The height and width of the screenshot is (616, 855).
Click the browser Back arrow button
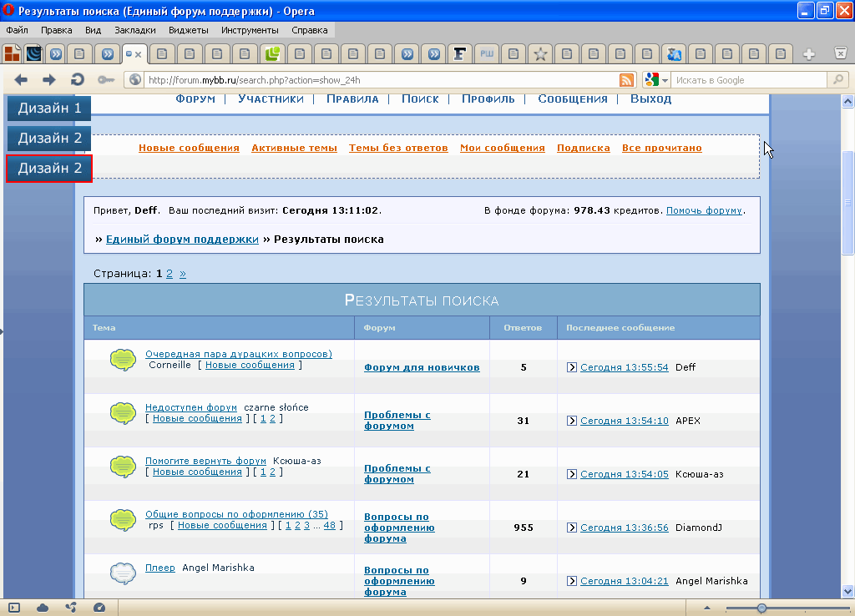click(x=22, y=80)
